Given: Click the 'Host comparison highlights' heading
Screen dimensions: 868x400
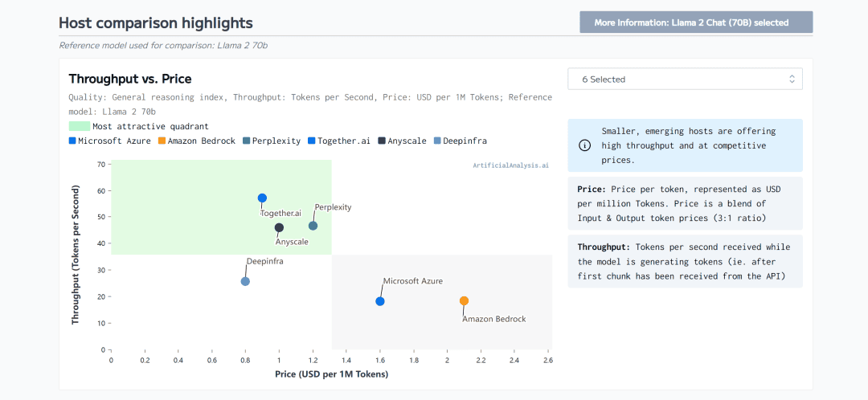Looking at the screenshot, I should coord(156,23).
